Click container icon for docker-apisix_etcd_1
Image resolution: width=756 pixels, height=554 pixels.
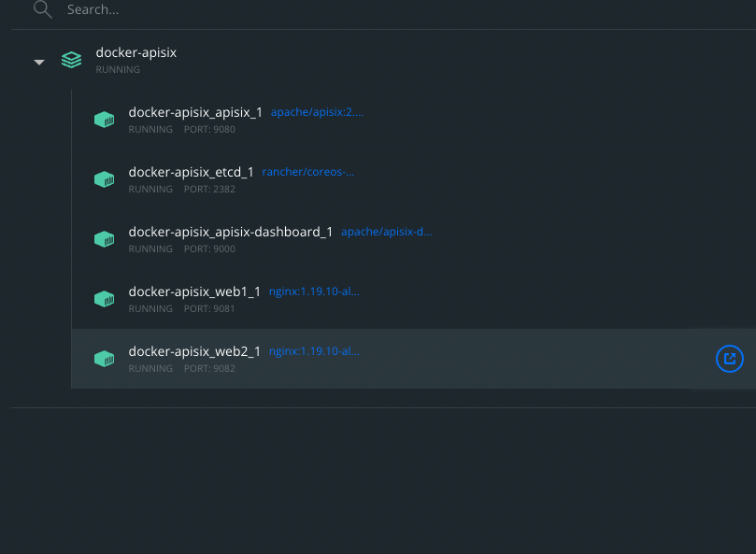tap(104, 179)
